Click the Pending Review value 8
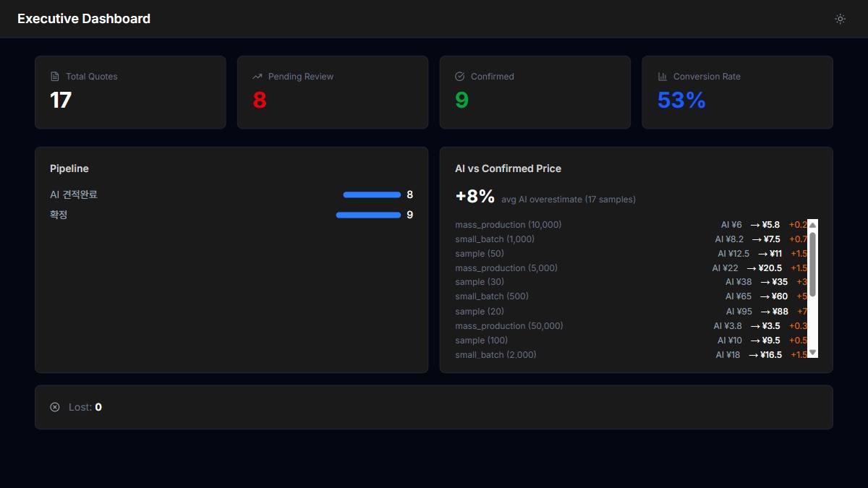868x488 pixels. (260, 100)
